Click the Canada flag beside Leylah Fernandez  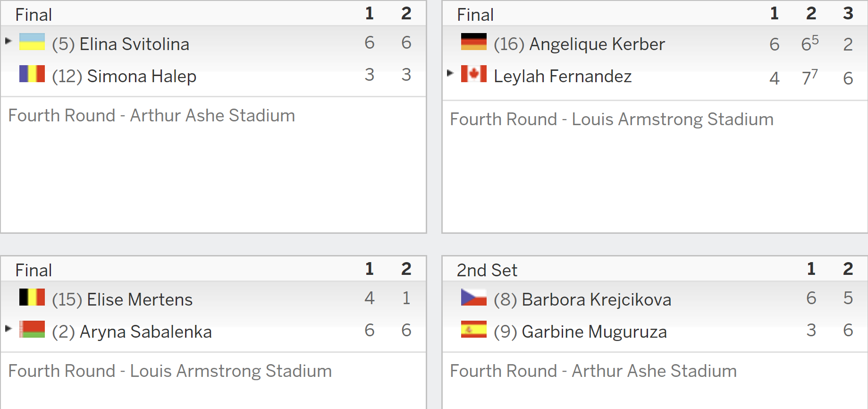pyautogui.click(x=474, y=74)
